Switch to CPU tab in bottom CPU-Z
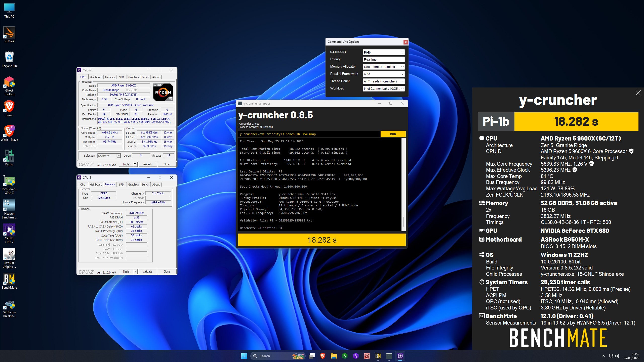The image size is (644, 362). click(83, 185)
